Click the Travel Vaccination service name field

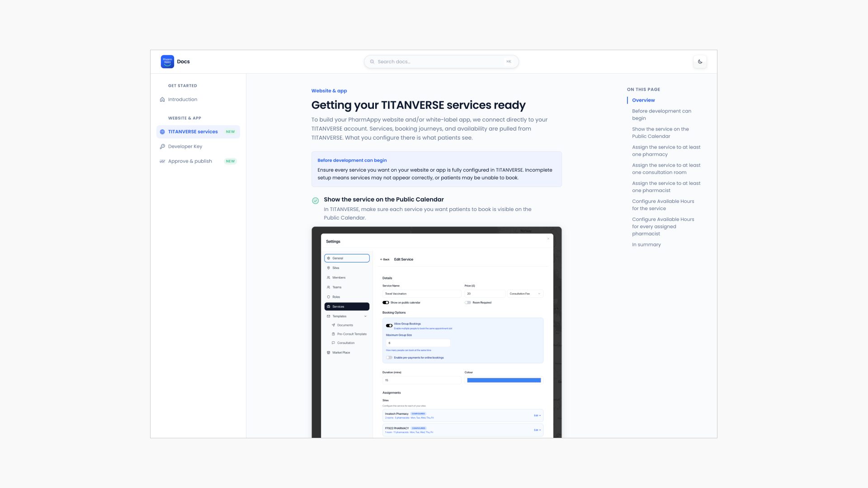(x=422, y=294)
